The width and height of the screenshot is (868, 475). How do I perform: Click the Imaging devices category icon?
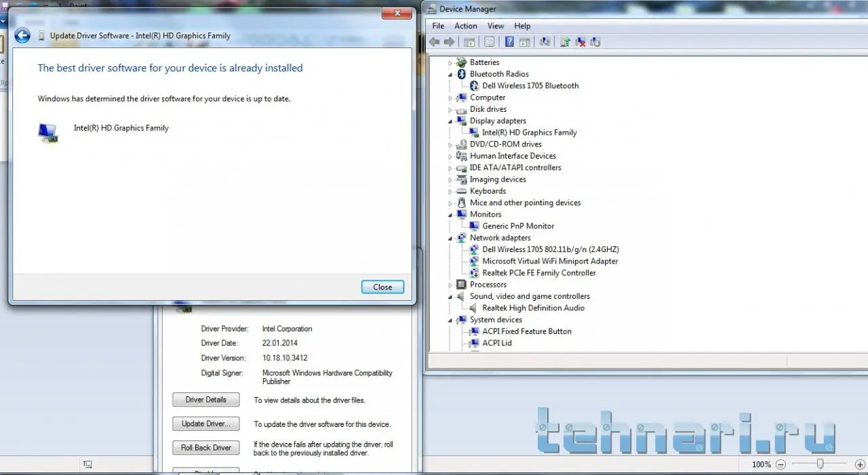point(462,180)
